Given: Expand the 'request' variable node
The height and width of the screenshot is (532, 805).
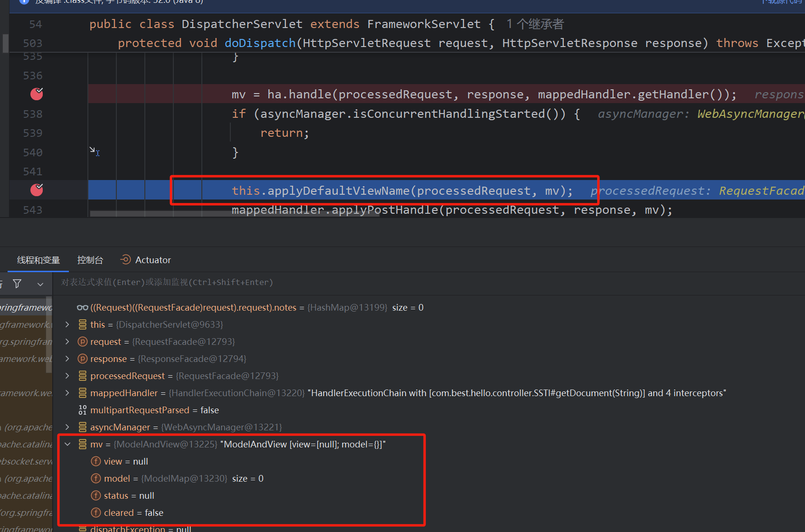Looking at the screenshot, I should click(67, 342).
